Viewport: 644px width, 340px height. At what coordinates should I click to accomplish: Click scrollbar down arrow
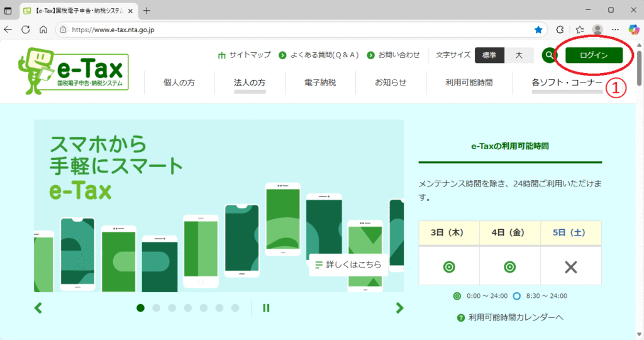click(639, 335)
